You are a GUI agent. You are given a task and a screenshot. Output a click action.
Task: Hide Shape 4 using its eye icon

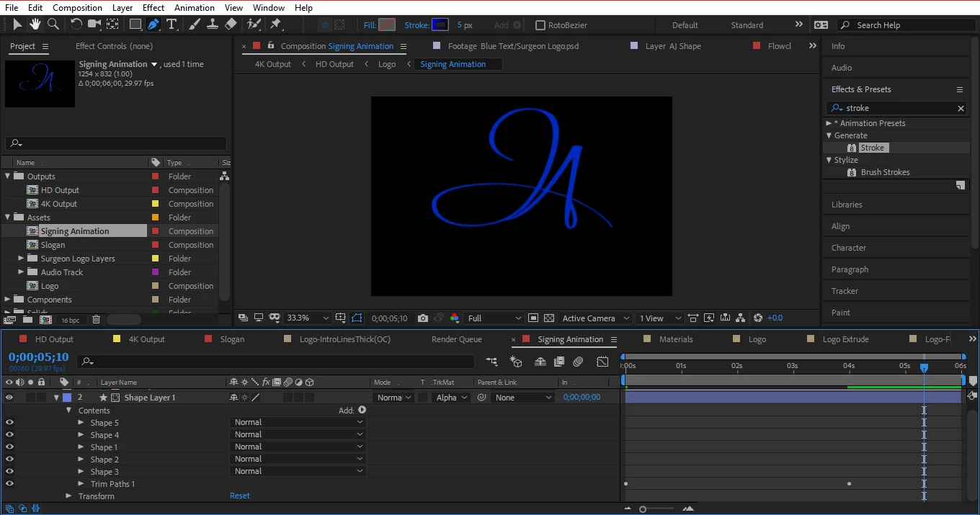pos(9,435)
